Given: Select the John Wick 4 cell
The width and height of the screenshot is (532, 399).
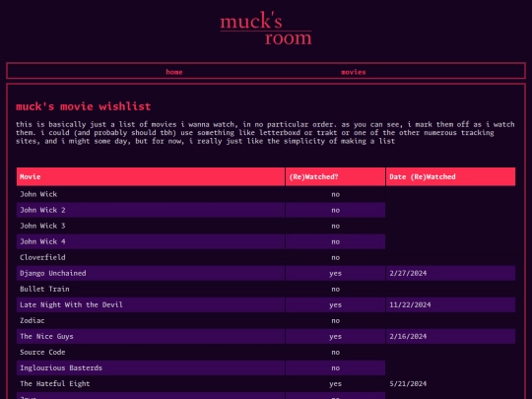Looking at the screenshot, I should click(x=151, y=241).
